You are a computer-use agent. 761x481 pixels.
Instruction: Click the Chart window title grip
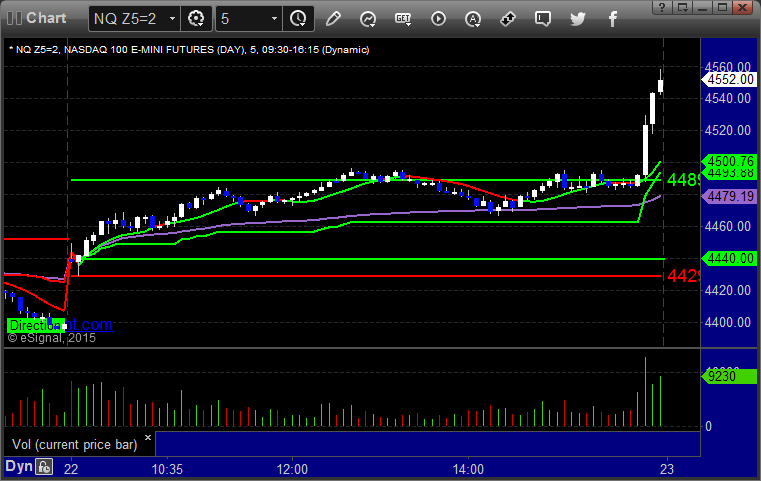[12, 18]
